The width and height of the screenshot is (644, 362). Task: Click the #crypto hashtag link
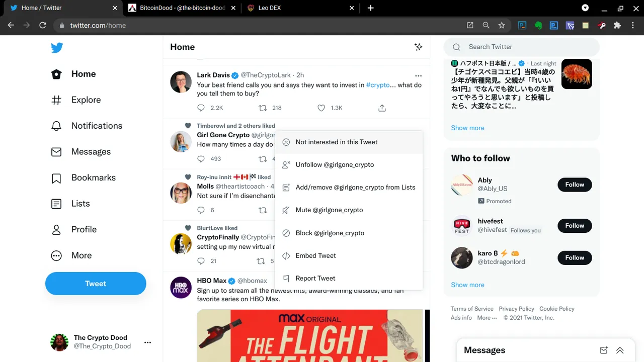[x=378, y=85]
